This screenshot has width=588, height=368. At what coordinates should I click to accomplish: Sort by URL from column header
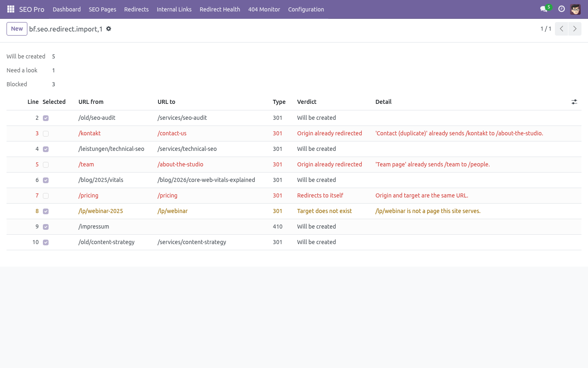pyautogui.click(x=91, y=102)
